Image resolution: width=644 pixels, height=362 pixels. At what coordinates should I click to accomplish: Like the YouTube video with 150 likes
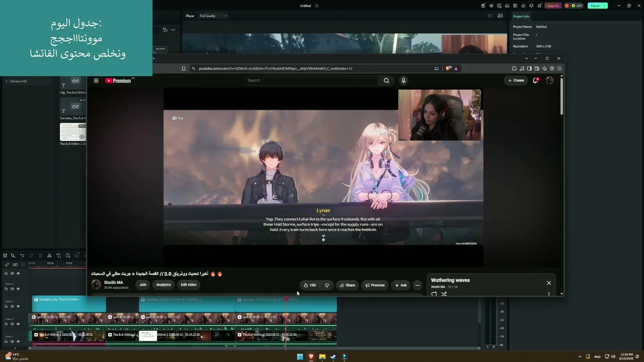[310, 285]
